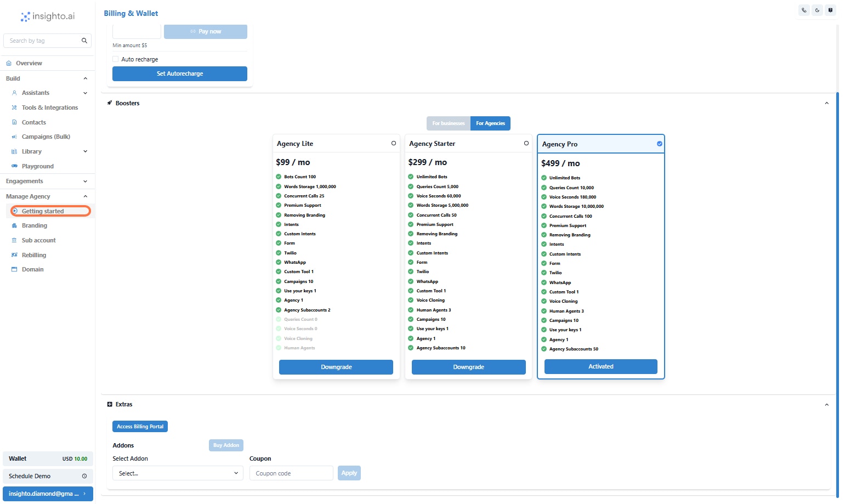The image size is (845, 504).
Task: Click the Overview home icon
Action: coord(9,63)
